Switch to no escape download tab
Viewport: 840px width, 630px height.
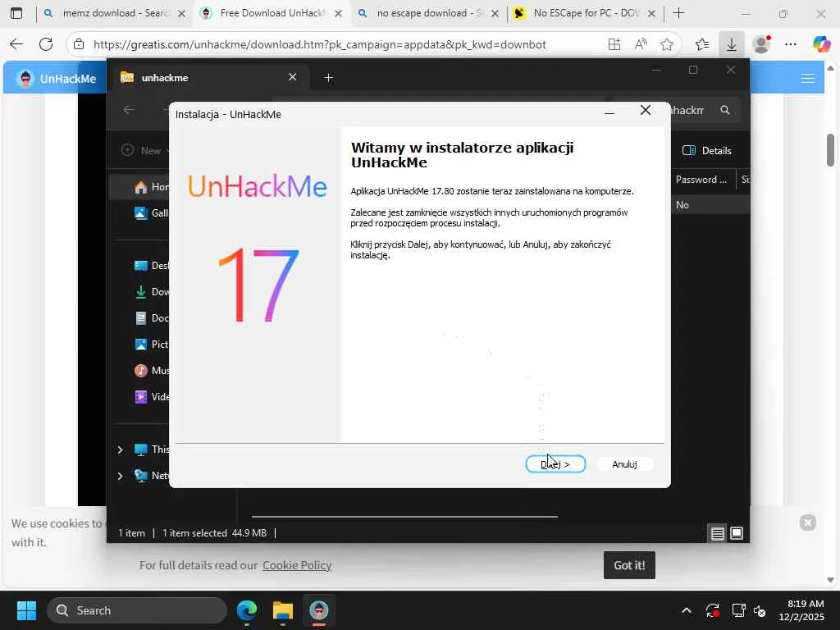pyautogui.click(x=429, y=13)
